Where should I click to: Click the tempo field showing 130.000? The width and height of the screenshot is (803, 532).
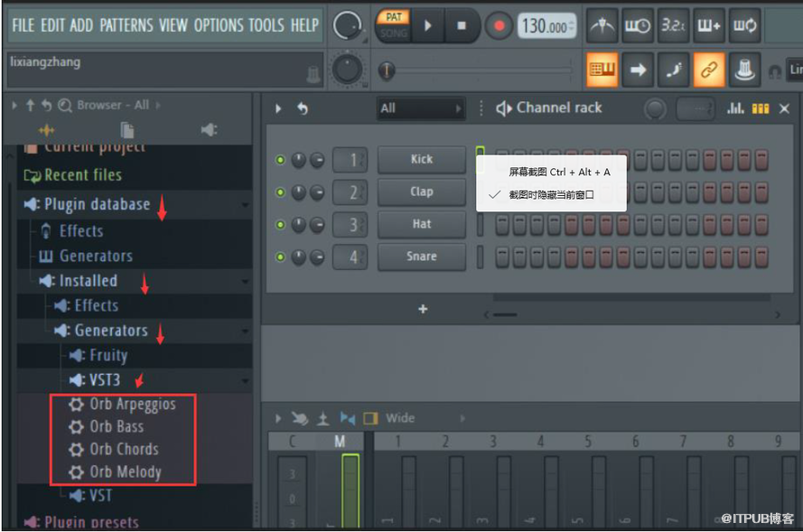point(547,26)
